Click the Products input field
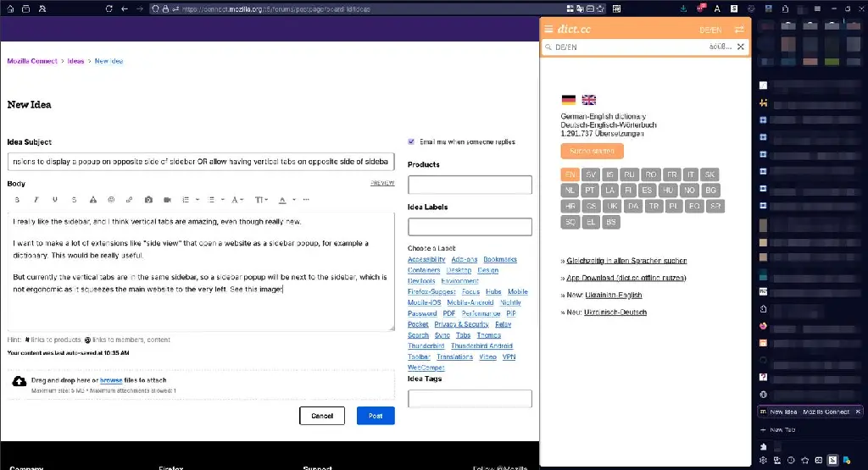 point(470,185)
